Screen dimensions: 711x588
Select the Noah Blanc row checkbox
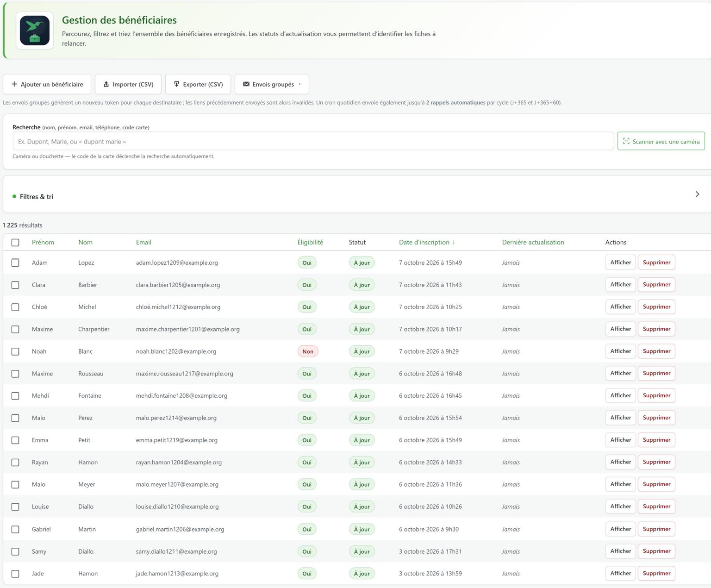[x=15, y=351]
